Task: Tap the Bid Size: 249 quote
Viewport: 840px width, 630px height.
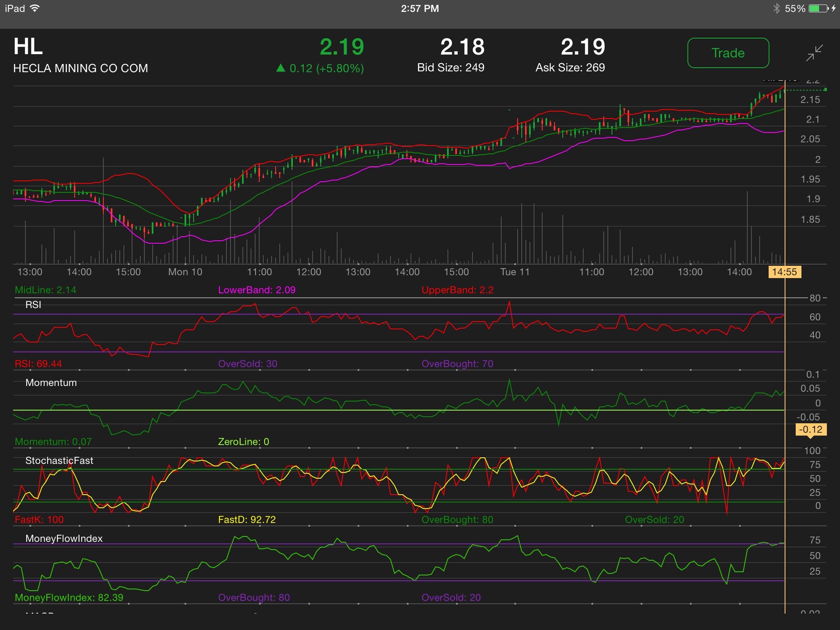Action: pyautogui.click(x=451, y=68)
